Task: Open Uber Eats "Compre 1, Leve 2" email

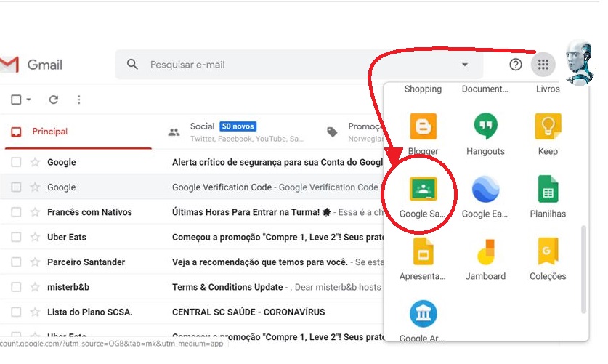Action: click(x=277, y=237)
